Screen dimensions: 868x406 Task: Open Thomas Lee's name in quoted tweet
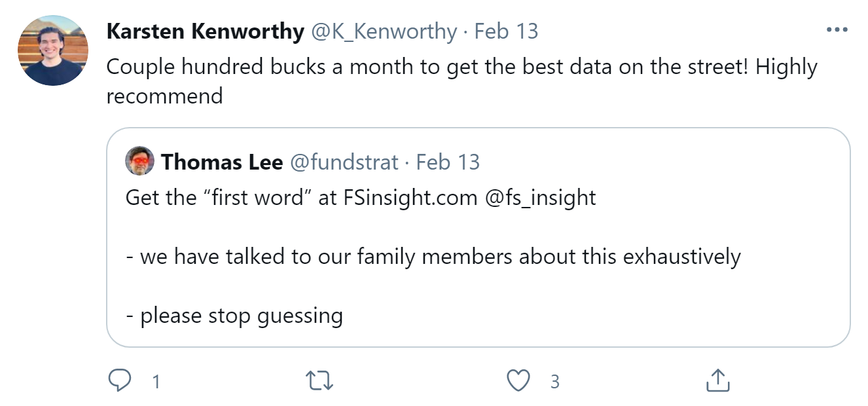pyautogui.click(x=222, y=162)
